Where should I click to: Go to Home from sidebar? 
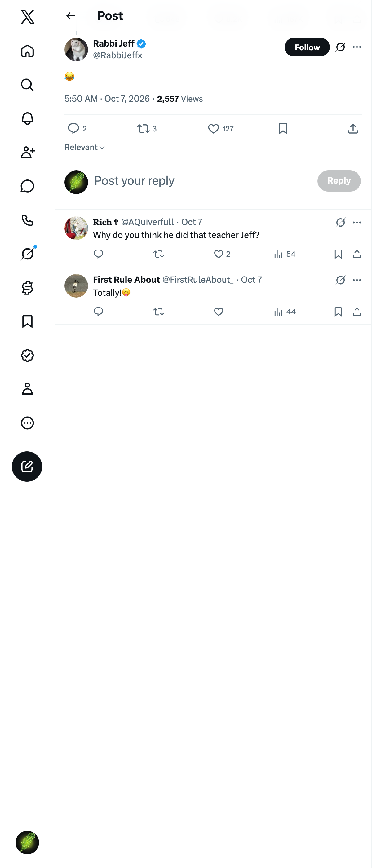point(27,51)
